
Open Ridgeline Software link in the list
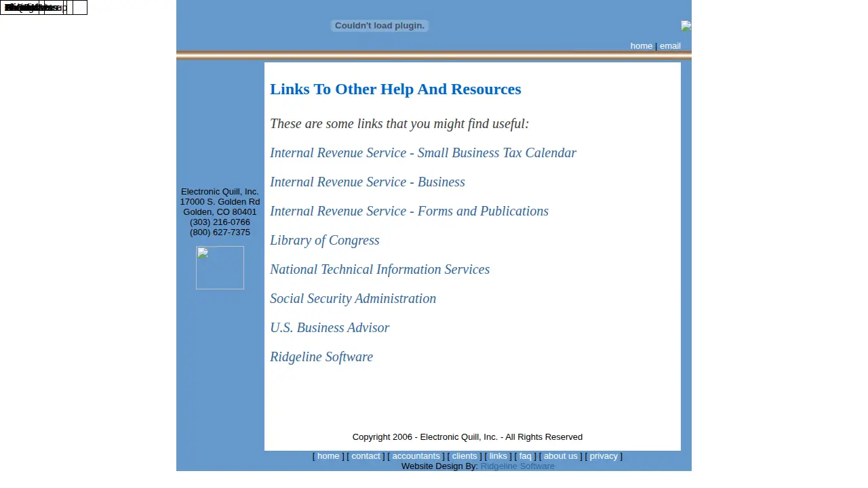tap(321, 357)
